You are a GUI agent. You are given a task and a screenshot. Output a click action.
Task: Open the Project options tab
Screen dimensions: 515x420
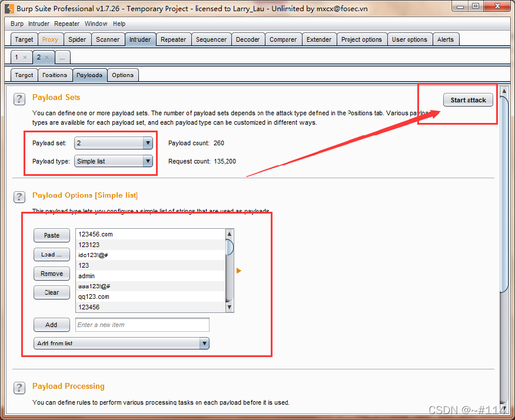click(361, 39)
